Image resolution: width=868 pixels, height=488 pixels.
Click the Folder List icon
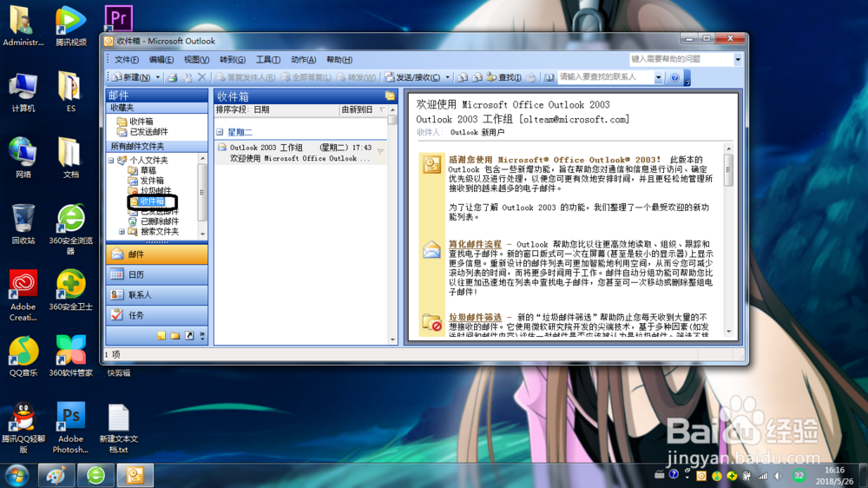(x=175, y=336)
